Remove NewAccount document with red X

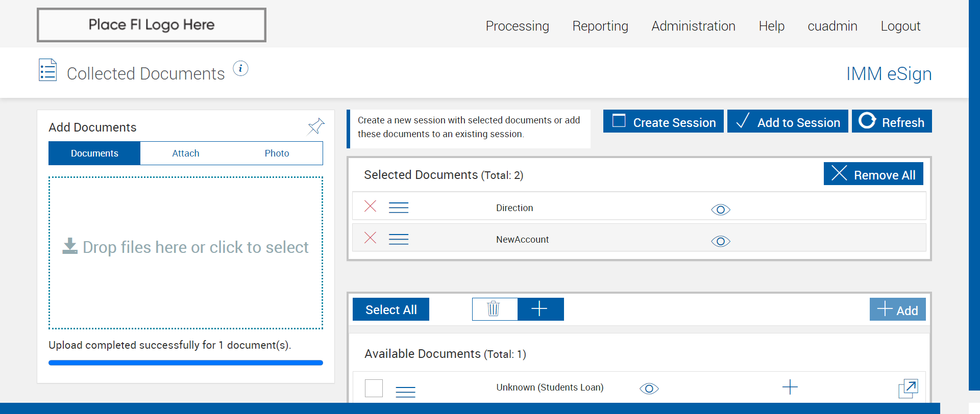(370, 238)
